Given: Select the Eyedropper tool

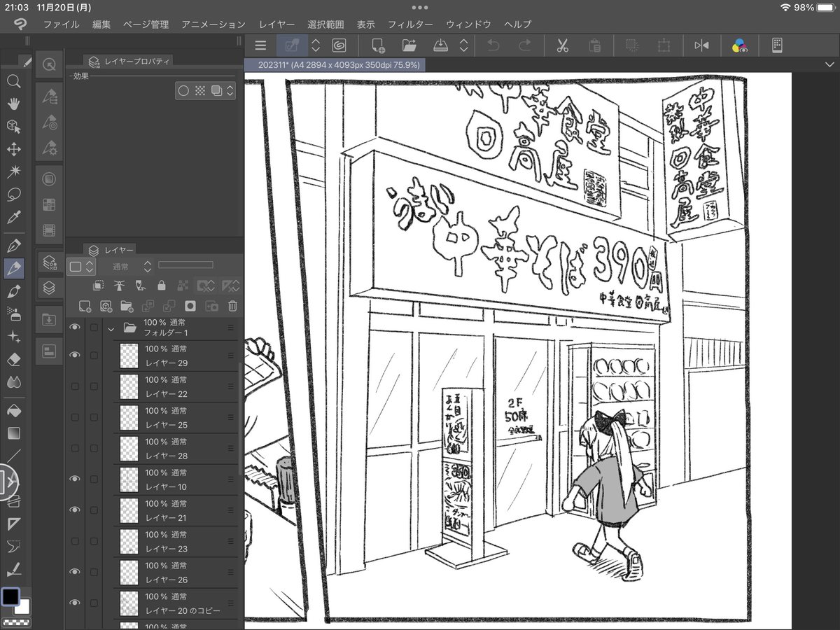Looking at the screenshot, I should (x=13, y=217).
